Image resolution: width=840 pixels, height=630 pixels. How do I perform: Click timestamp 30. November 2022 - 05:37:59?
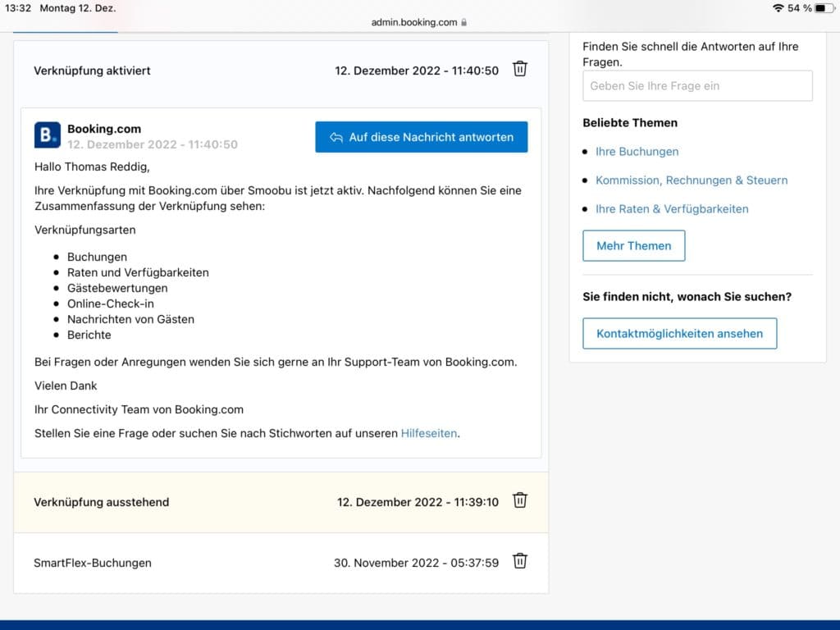coord(416,563)
